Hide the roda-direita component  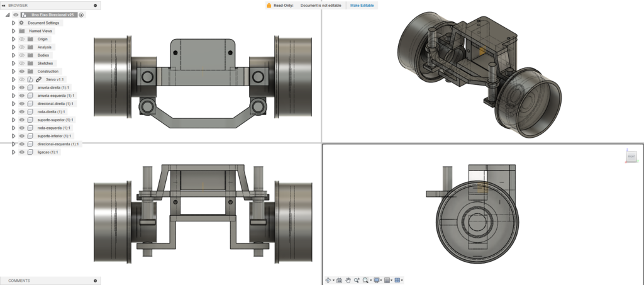[x=21, y=112]
